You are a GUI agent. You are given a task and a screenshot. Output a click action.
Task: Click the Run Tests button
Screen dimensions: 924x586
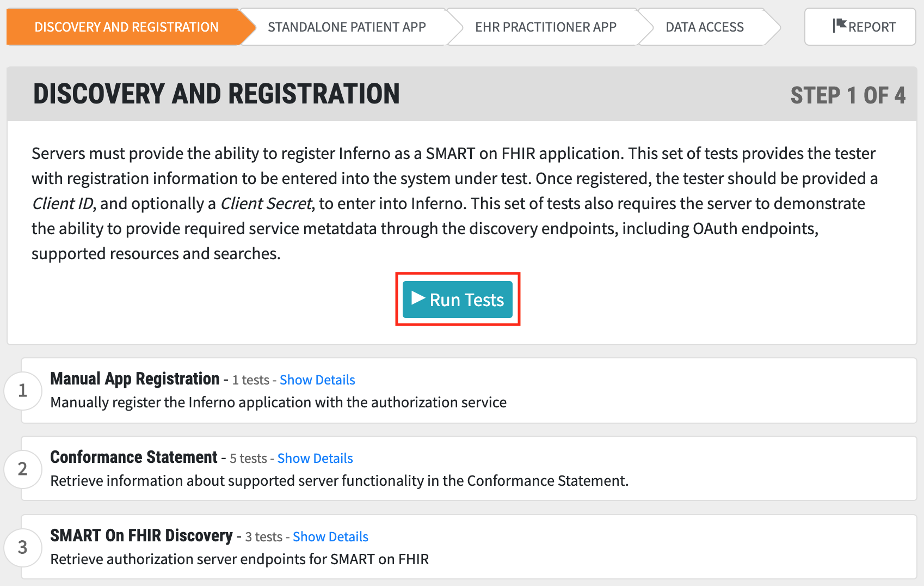(458, 300)
